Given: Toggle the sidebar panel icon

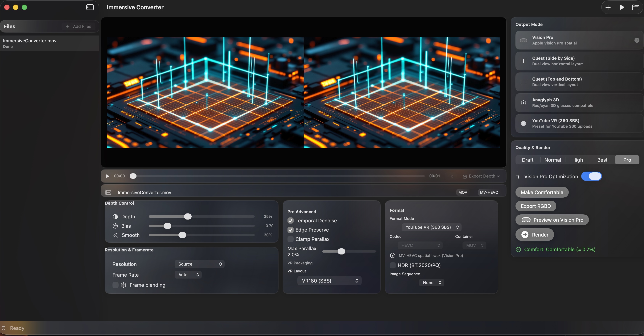Looking at the screenshot, I should coord(90,7).
